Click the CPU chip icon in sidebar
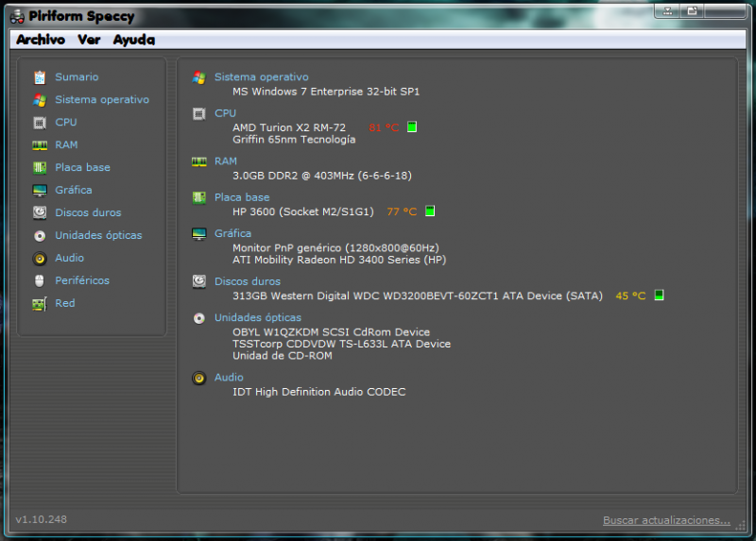Image resolution: width=756 pixels, height=541 pixels. [x=40, y=123]
